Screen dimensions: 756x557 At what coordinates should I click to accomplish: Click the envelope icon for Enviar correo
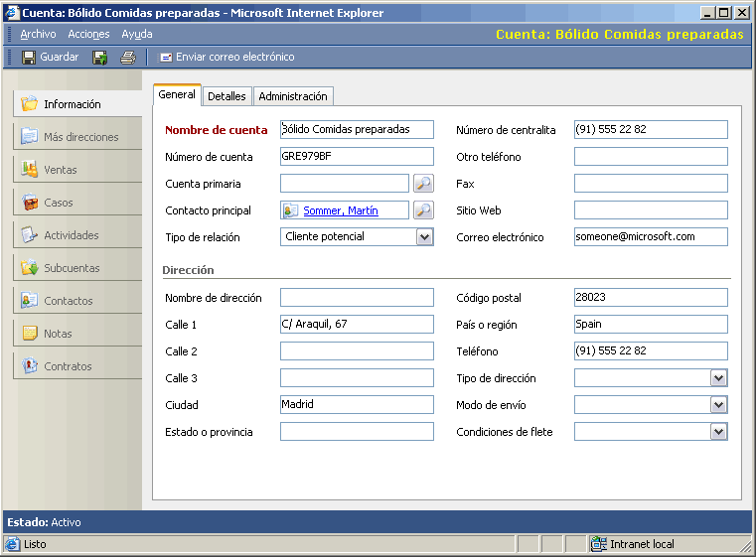(x=166, y=58)
